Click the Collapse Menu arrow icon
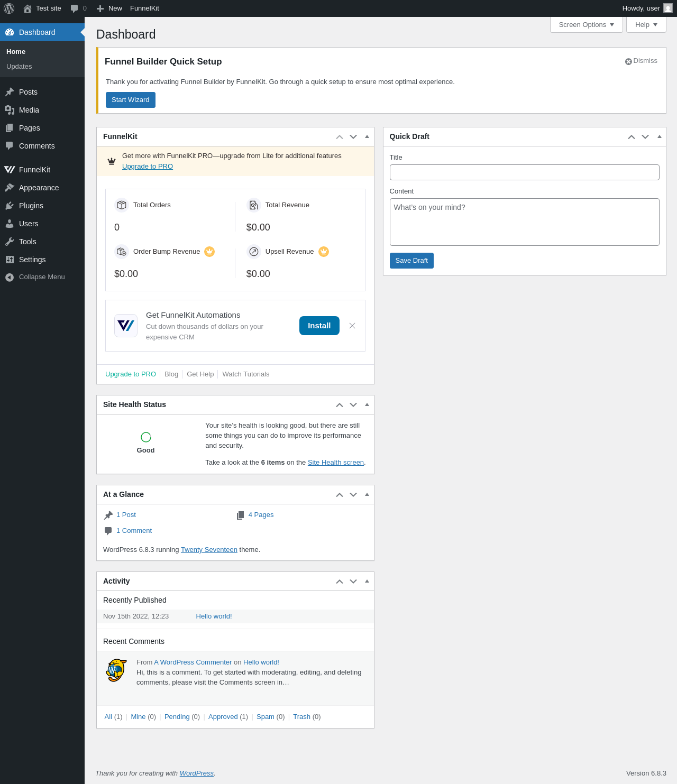The width and height of the screenshot is (677, 784). [10, 277]
